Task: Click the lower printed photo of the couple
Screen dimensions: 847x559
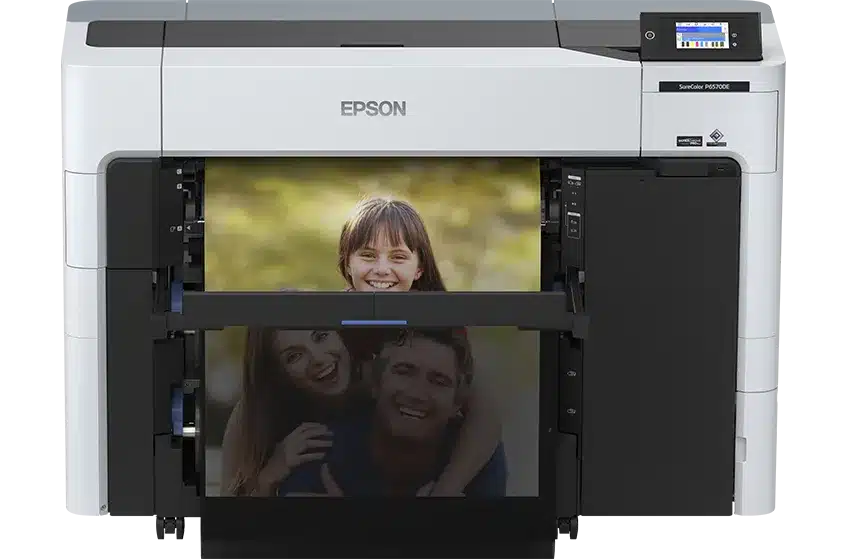Action: [372, 412]
